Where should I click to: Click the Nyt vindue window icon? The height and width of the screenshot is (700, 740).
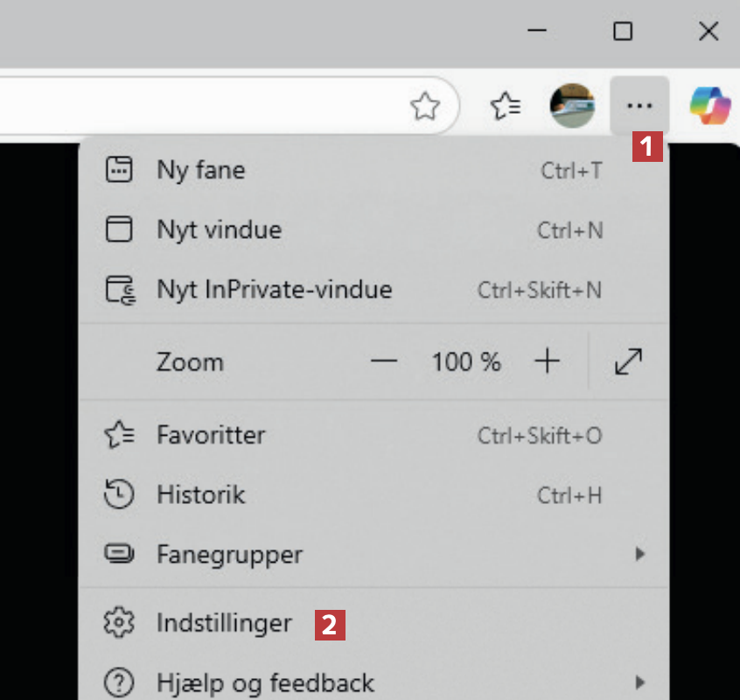[119, 230]
